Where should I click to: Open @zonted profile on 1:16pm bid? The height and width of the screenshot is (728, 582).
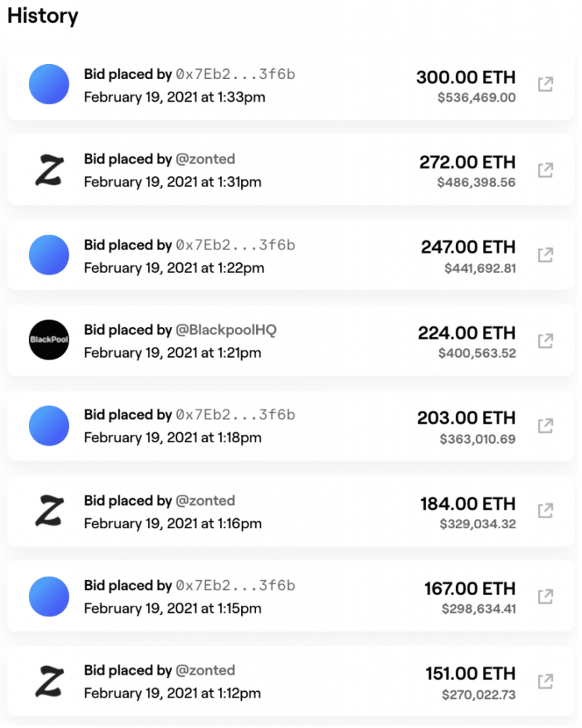click(x=206, y=501)
